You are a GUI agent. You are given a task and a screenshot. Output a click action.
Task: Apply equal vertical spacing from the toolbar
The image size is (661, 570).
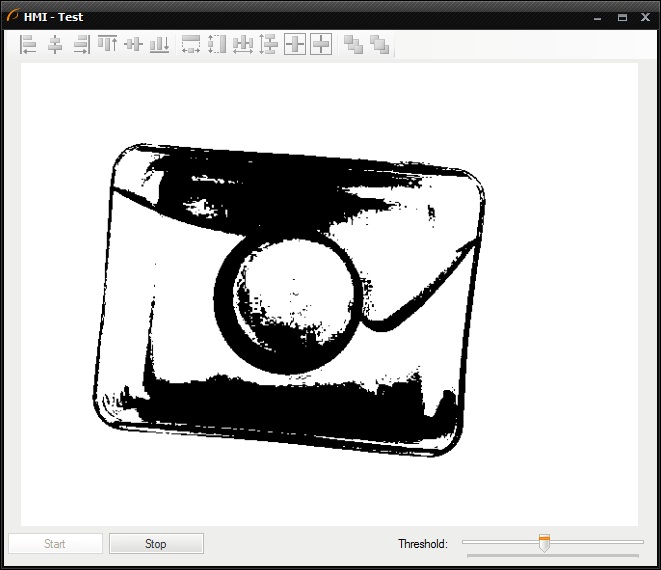[268, 44]
